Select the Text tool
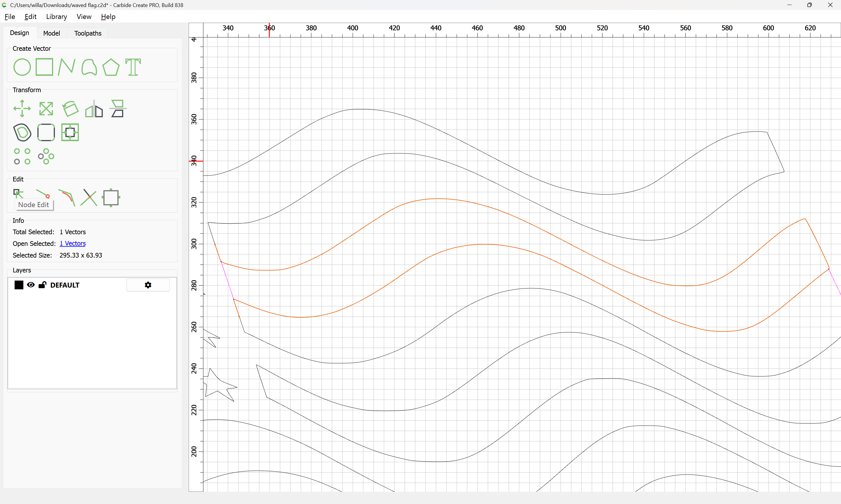The image size is (841, 504). (133, 67)
